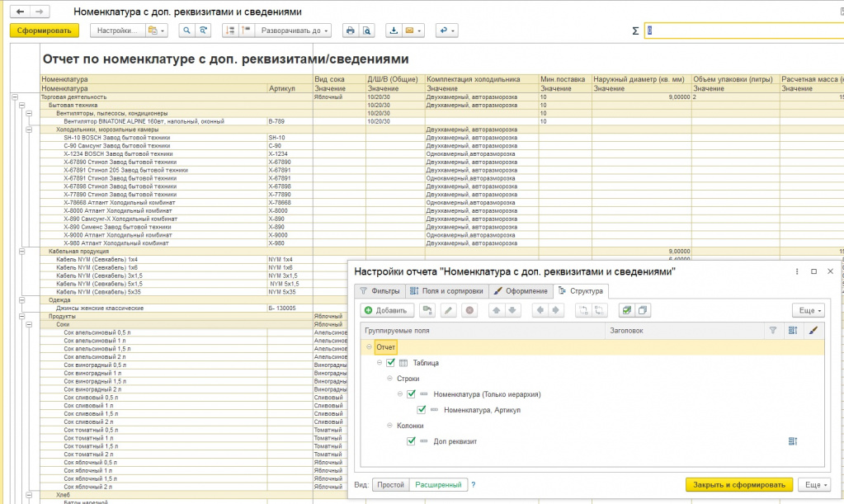Go back with the left arrow button
The image size is (844, 504).
coord(21,12)
